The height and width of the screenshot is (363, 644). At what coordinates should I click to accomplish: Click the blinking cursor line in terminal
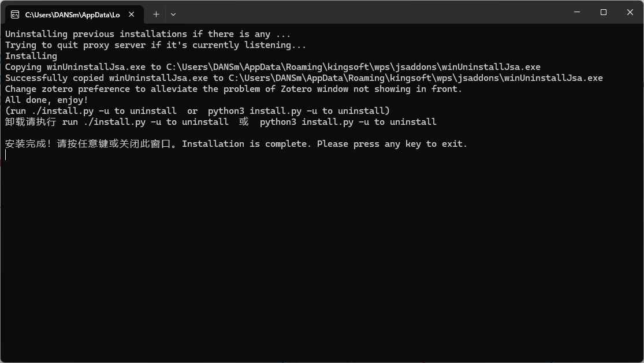(6, 155)
